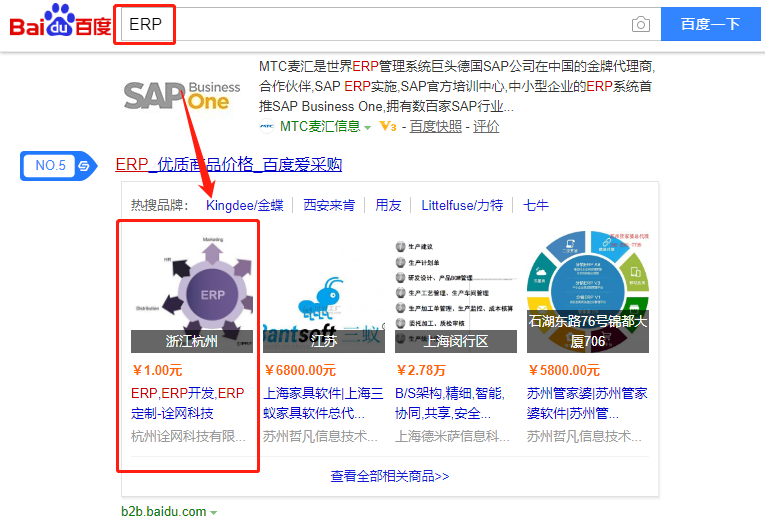This screenshot has height=524, width=765.
Task: Click the ¥1.00元 price
Action: (x=157, y=371)
